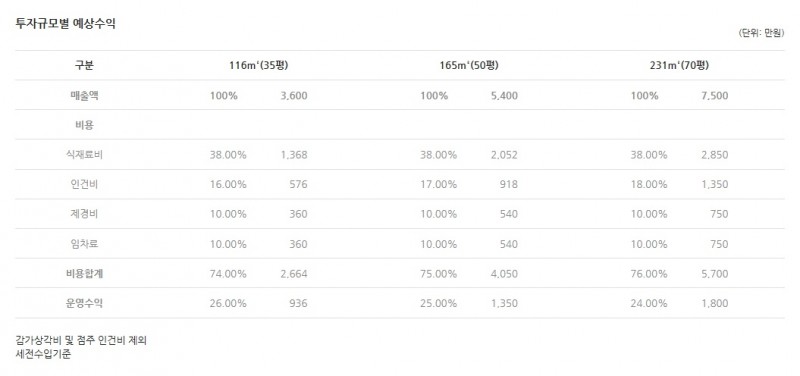The width and height of the screenshot is (800, 376).
Task: Click the 식재료비 row label
Action: (84, 155)
